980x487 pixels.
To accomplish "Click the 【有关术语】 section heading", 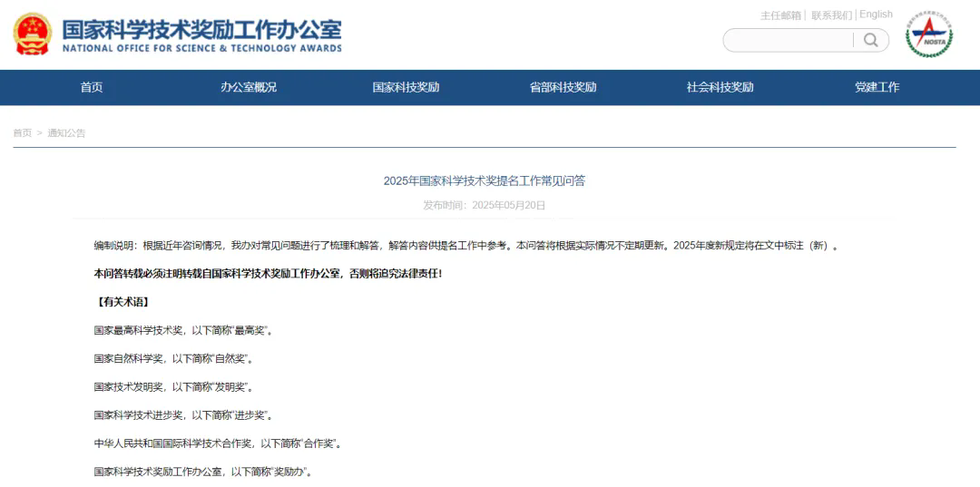I will (122, 302).
